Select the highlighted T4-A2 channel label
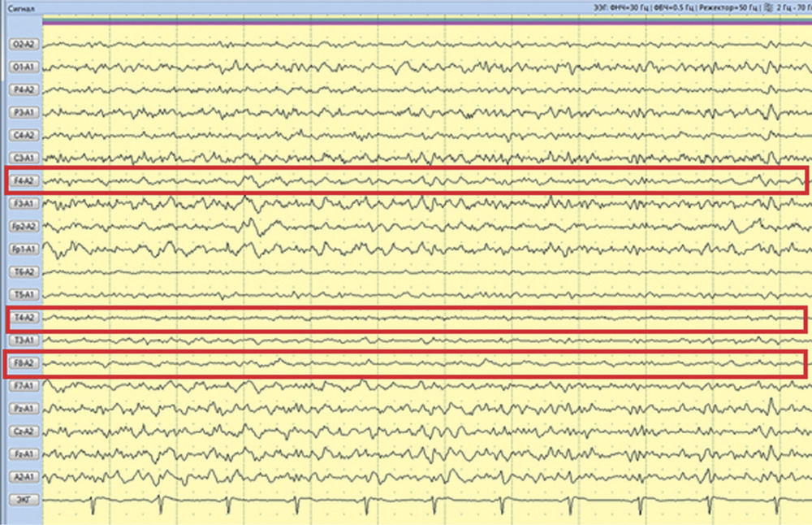The width and height of the screenshot is (812, 525). click(x=22, y=316)
